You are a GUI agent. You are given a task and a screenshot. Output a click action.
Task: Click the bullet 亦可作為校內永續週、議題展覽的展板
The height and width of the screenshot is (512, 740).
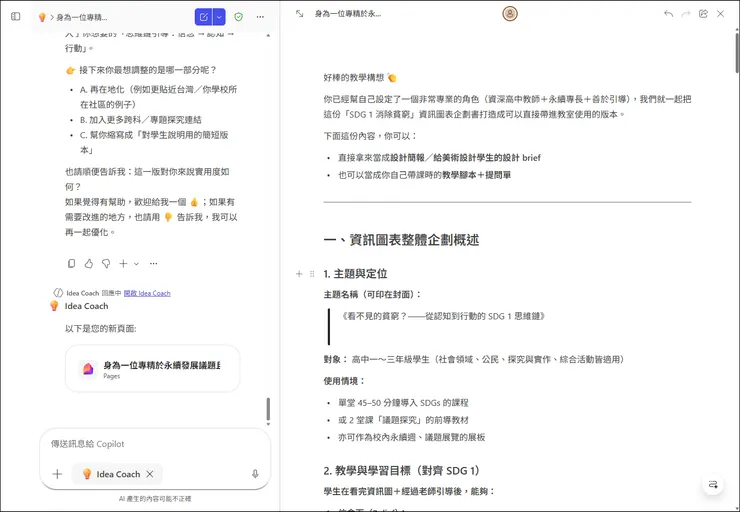pyautogui.click(x=412, y=437)
